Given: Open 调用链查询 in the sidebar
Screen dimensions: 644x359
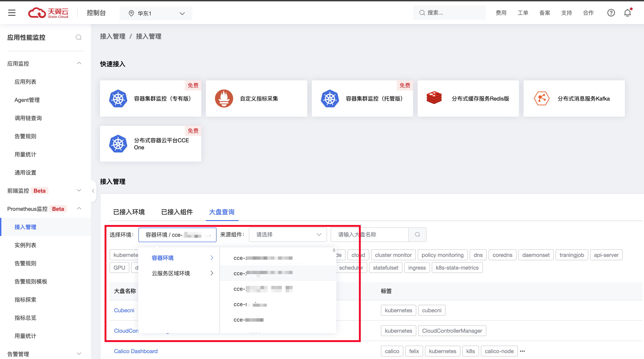Looking at the screenshot, I should tap(28, 118).
